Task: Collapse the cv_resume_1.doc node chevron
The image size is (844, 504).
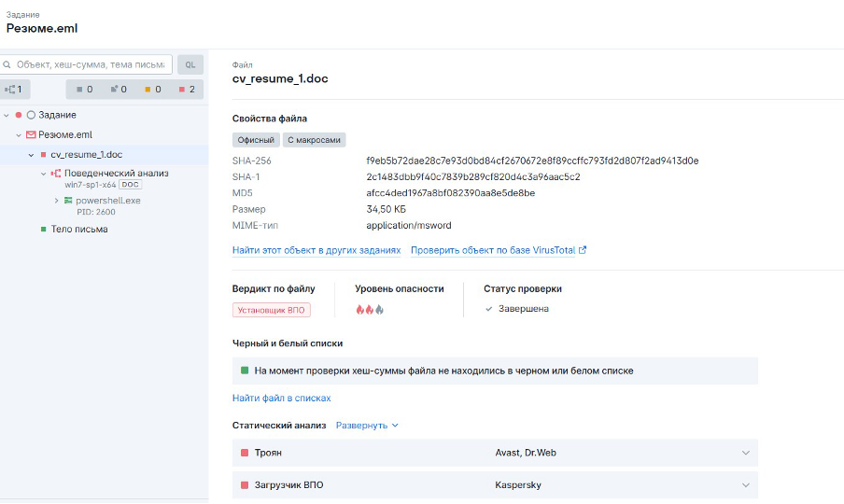Action: pos(31,155)
